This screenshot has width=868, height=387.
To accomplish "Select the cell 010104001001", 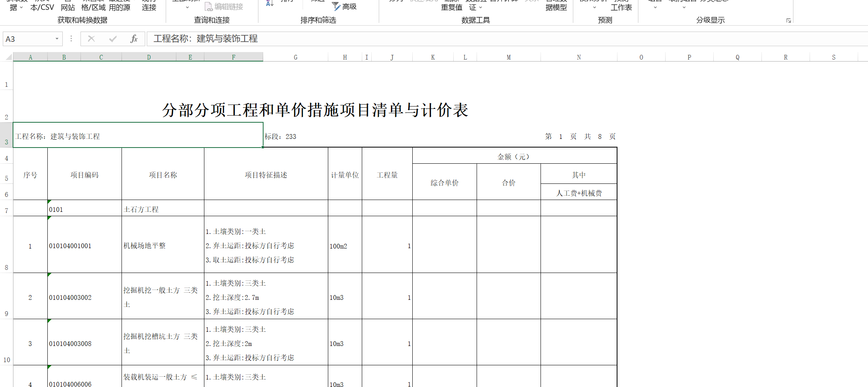I will [84, 245].
